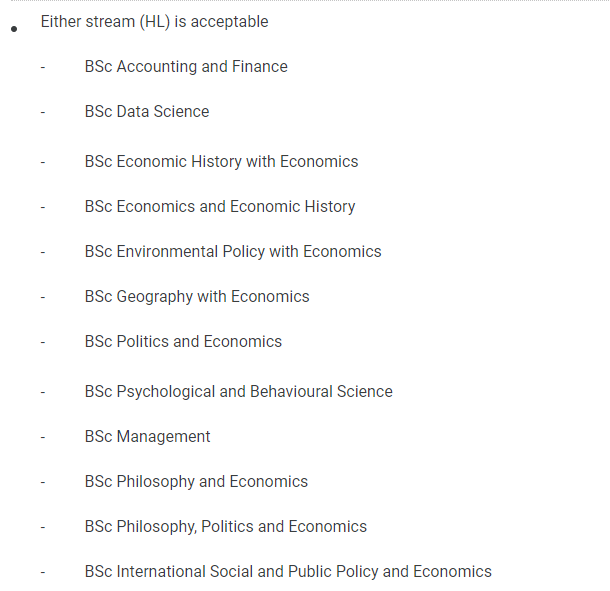Select BSc Politics and Economics
Screen dimensions: 610x591
point(183,342)
